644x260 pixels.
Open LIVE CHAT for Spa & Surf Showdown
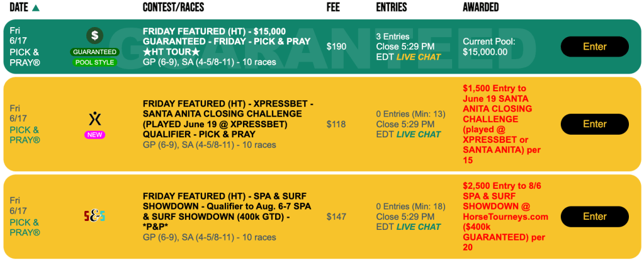(419, 227)
